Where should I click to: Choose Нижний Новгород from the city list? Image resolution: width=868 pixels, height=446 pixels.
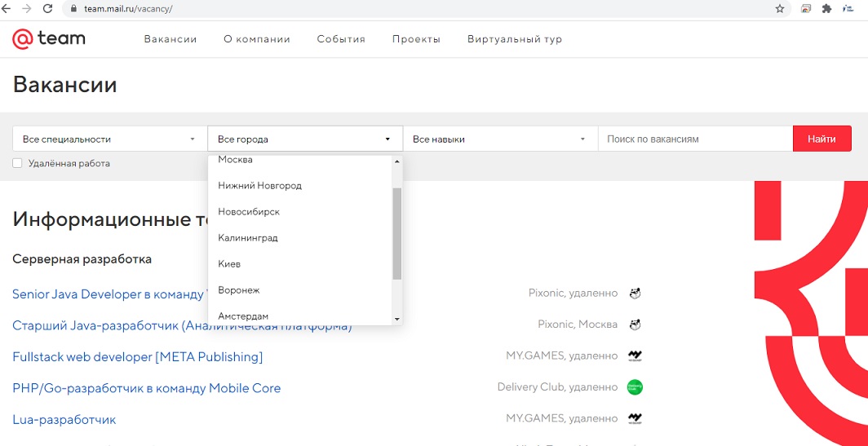259,186
